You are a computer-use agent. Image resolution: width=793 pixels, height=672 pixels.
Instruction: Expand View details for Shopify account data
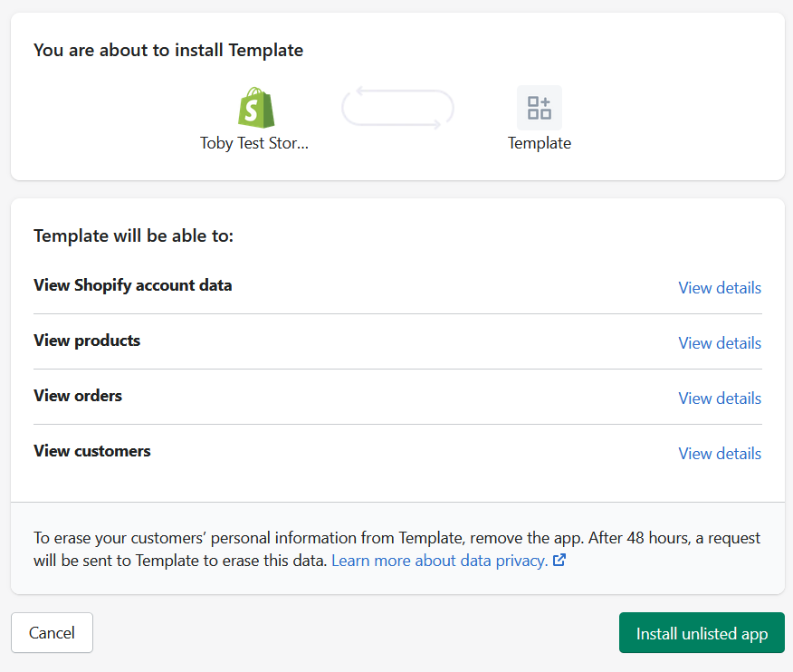point(719,288)
